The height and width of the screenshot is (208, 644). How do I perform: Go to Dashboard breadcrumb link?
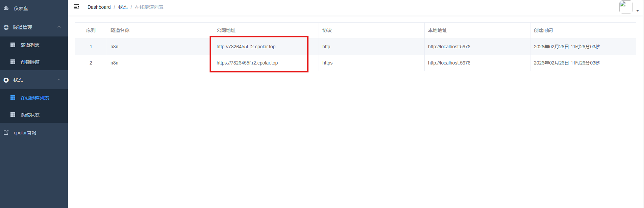[99, 7]
